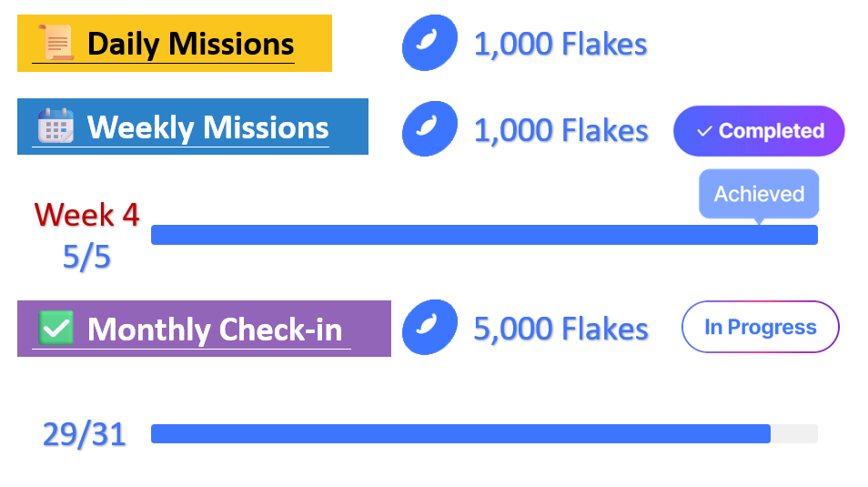Image resolution: width=868 pixels, height=487 pixels.
Task: Click the 29/31 check-in count
Action: click(84, 435)
